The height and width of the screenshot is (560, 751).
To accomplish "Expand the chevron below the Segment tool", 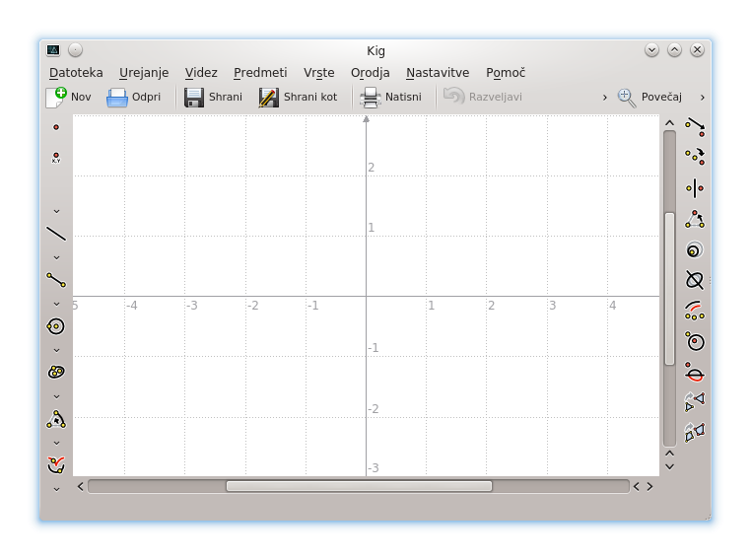I will (x=56, y=304).
